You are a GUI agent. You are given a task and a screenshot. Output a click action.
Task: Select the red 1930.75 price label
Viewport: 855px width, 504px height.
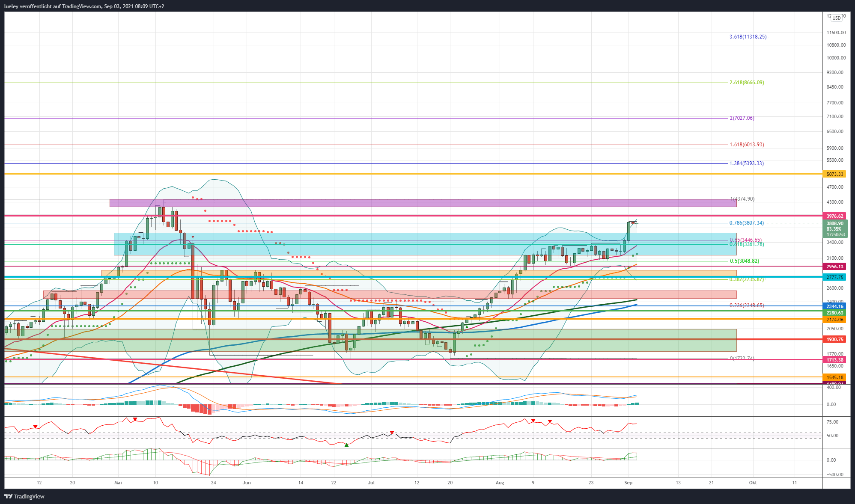coord(834,339)
